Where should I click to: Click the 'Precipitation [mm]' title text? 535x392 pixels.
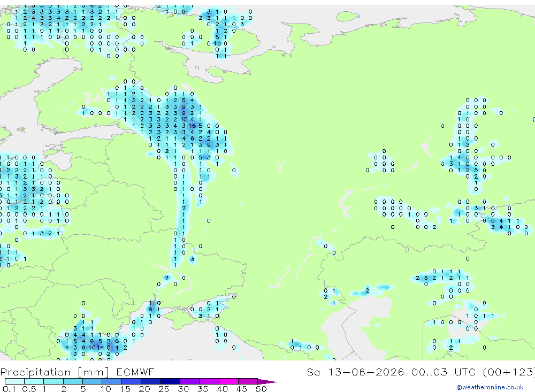coord(55,372)
